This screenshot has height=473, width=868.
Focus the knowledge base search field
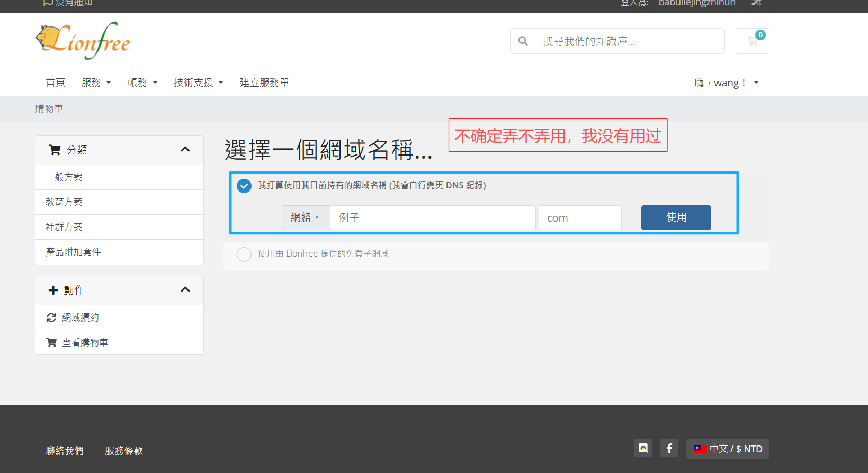tap(629, 41)
